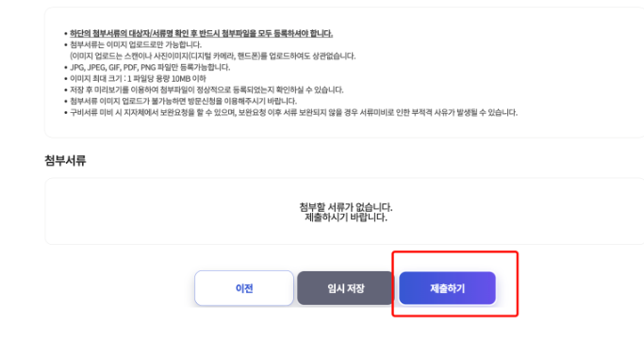Select the 구비서류 미비 보완요청 notice line
This screenshot has width=644, height=340.
pos(293,112)
